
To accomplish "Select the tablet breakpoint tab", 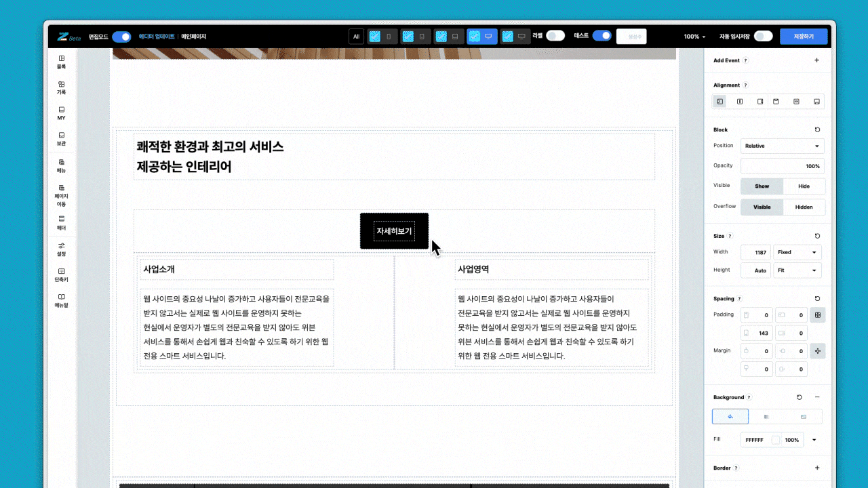I will [448, 37].
